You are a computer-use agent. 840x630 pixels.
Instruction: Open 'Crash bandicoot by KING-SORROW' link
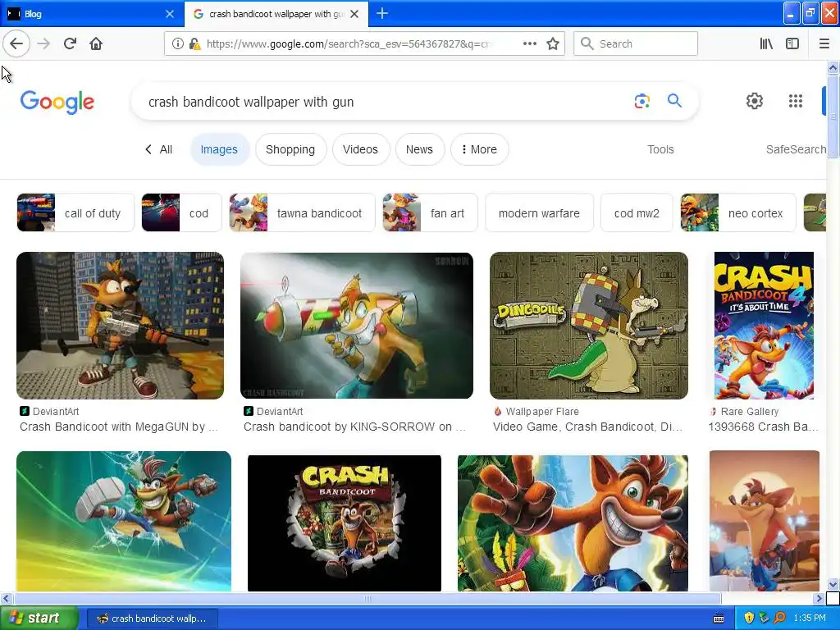(x=354, y=427)
